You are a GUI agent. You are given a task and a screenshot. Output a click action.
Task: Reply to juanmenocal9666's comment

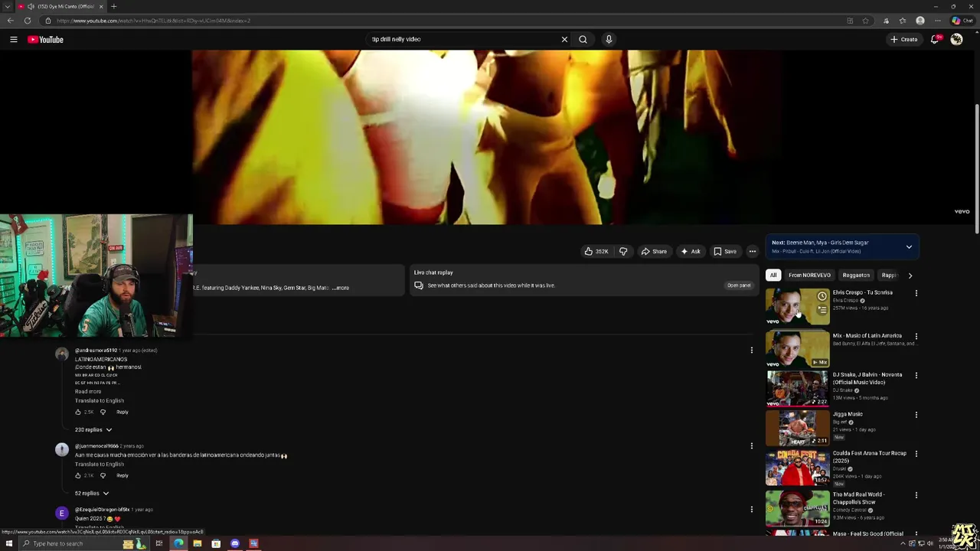pyautogui.click(x=122, y=475)
